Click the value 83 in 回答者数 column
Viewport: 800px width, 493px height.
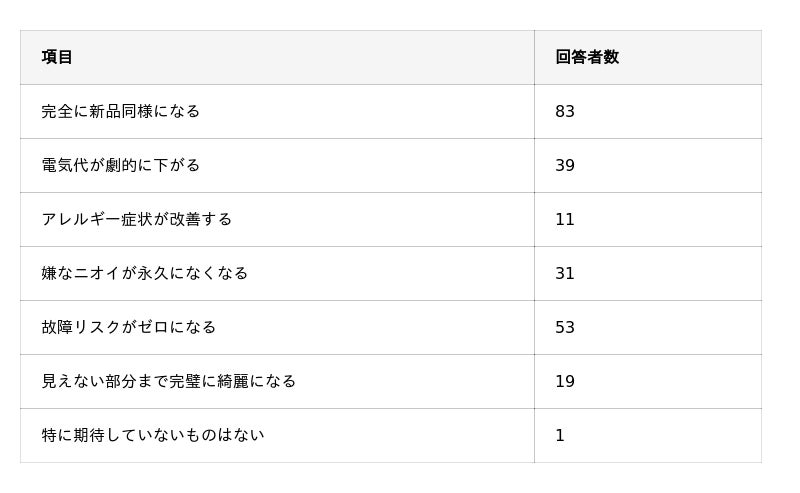click(565, 111)
